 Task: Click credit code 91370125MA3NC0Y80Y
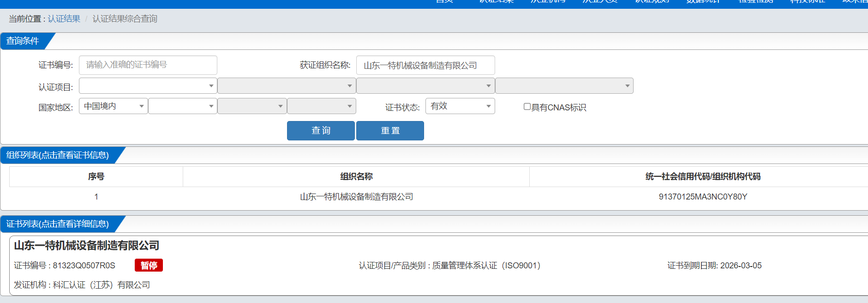703,197
